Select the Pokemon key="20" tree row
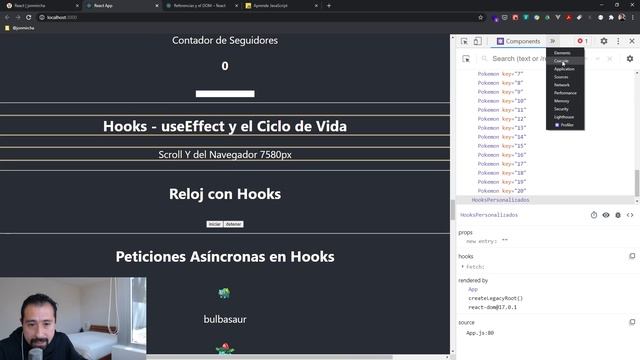Screen dimensions: 640x360 pos(502,191)
